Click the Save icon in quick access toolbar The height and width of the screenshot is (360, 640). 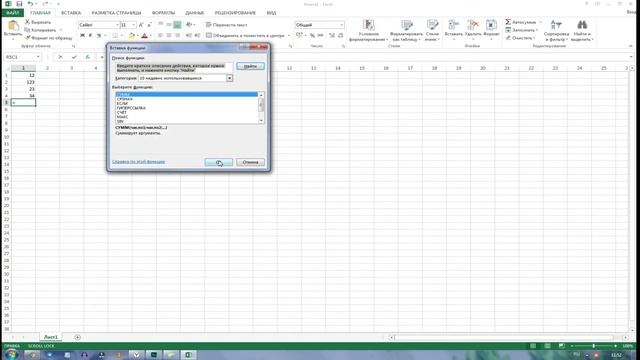19,4
